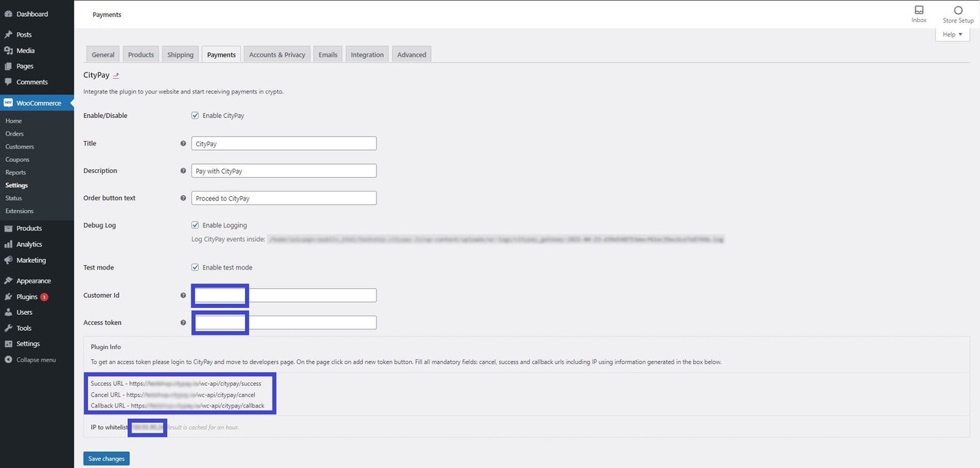Click the WooCommerce logo icon

click(8, 103)
